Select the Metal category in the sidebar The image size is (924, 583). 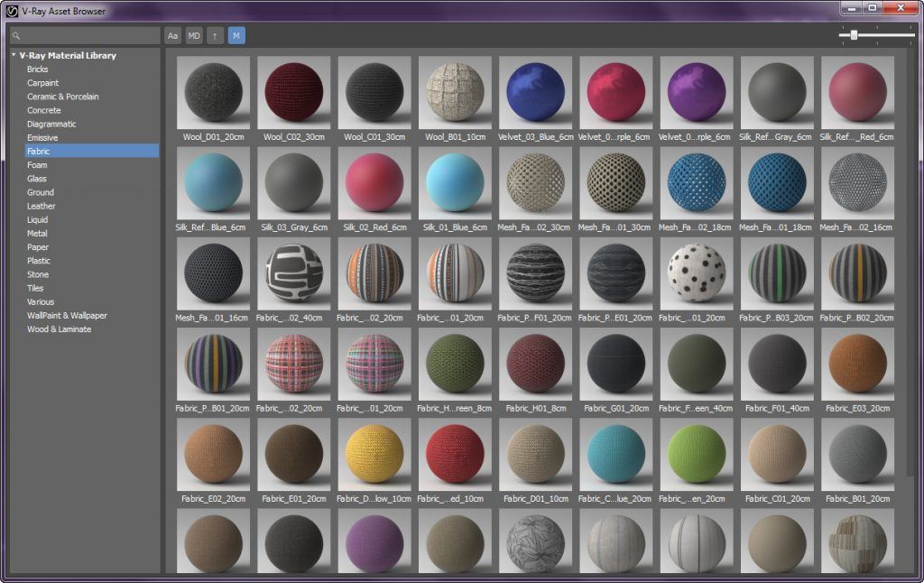[x=38, y=233]
